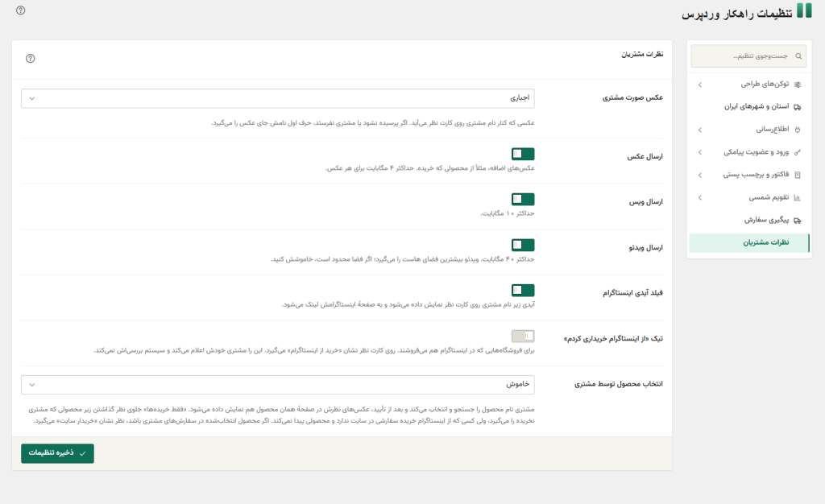The height and width of the screenshot is (504, 825).
Task: Select نظرات مشتریان menu item
Action: pyautogui.click(x=749, y=242)
